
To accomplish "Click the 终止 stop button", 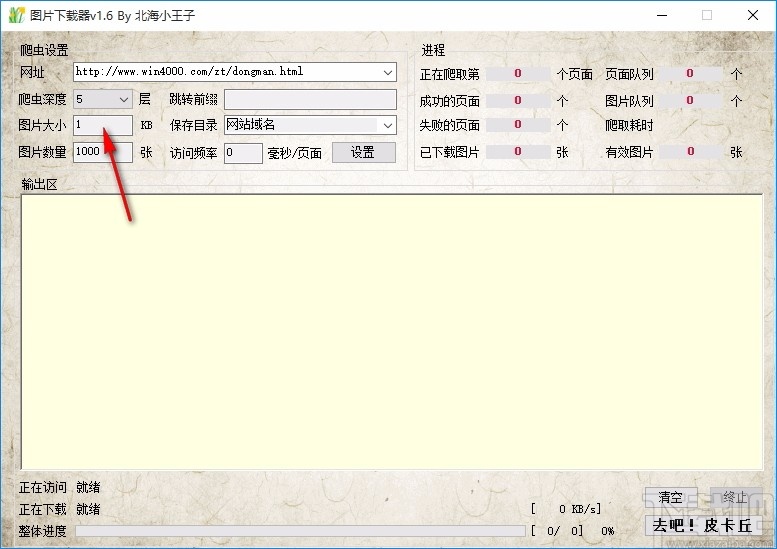I will pyautogui.click(x=735, y=497).
